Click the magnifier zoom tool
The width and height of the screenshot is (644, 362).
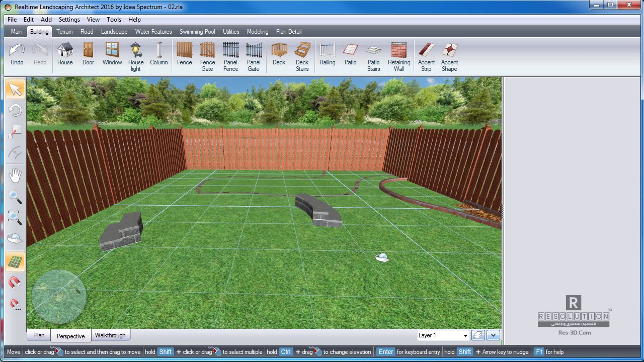(15, 197)
